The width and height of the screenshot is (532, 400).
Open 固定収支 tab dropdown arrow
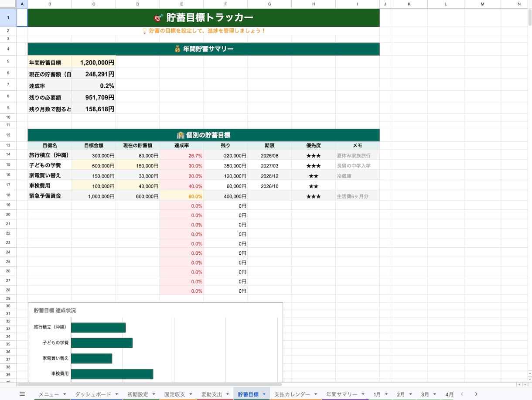(x=191, y=394)
